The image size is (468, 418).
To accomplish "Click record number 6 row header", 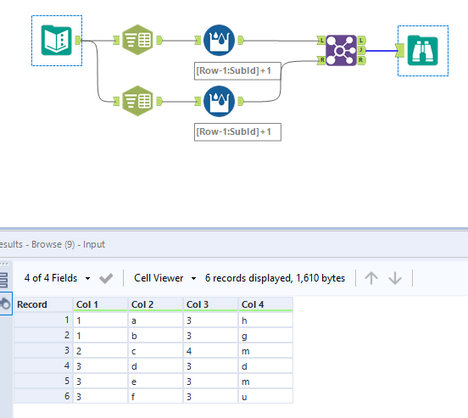I will click(x=43, y=397).
